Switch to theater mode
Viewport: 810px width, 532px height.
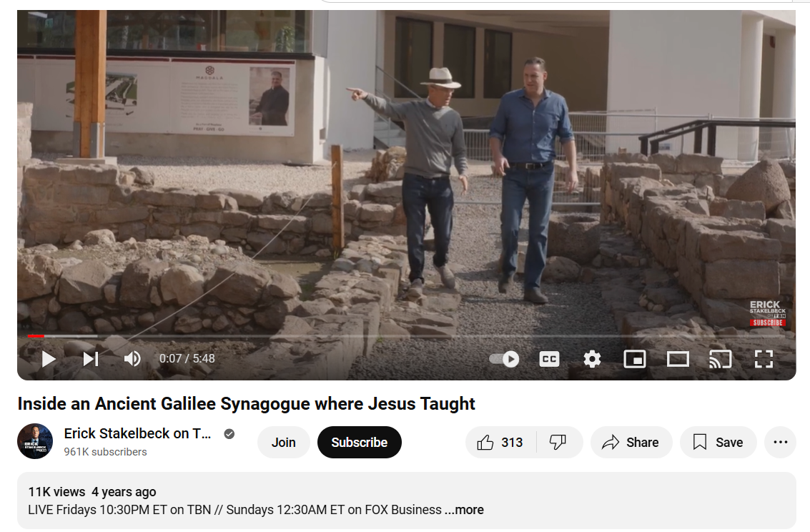[x=678, y=359]
